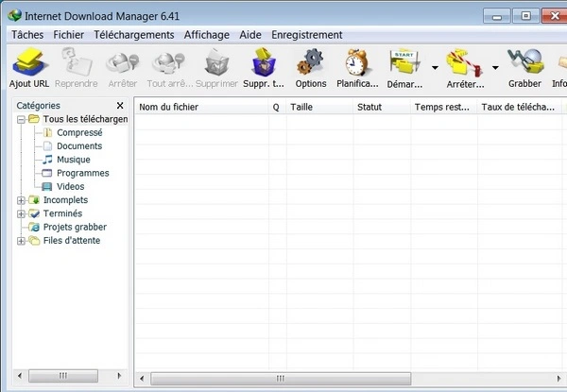Open the Affichage menu
Screen dimensions: 567x392
pyautogui.click(x=206, y=35)
